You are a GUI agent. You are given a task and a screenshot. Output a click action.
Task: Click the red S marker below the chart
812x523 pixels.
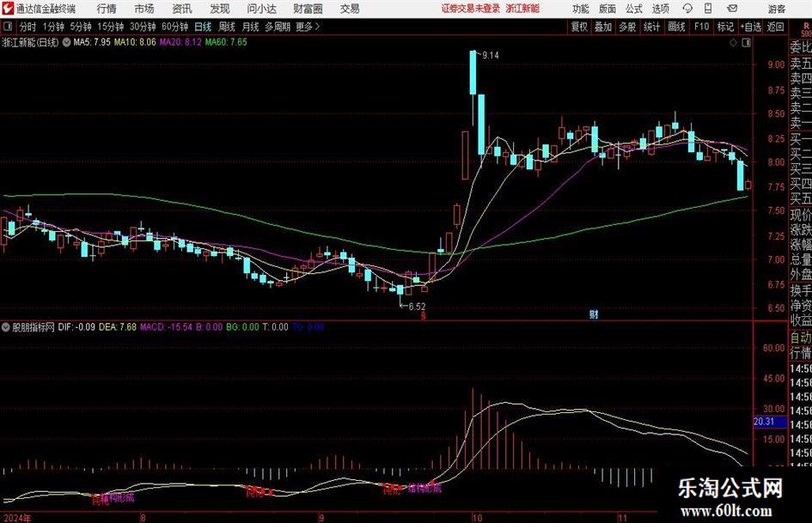[423, 315]
